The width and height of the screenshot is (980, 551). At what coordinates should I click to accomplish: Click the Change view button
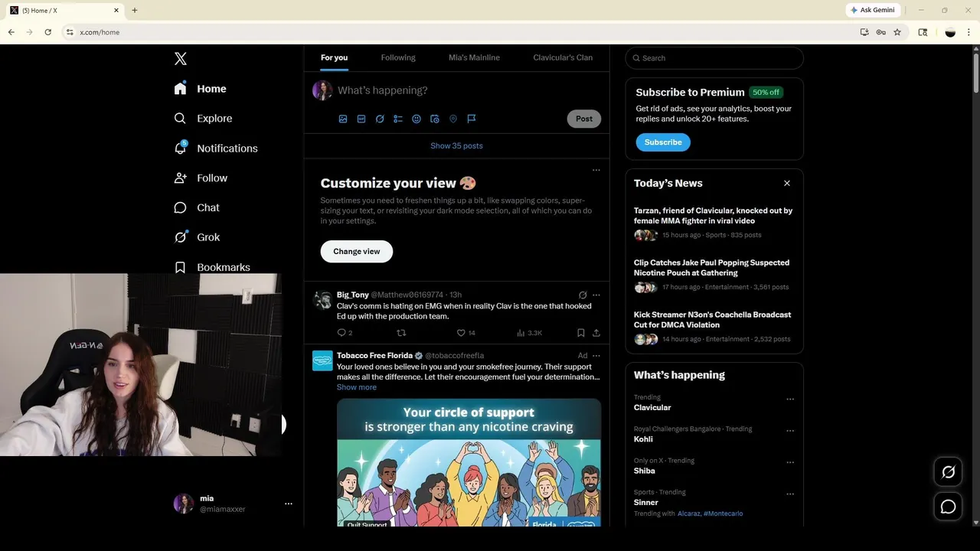(x=357, y=251)
